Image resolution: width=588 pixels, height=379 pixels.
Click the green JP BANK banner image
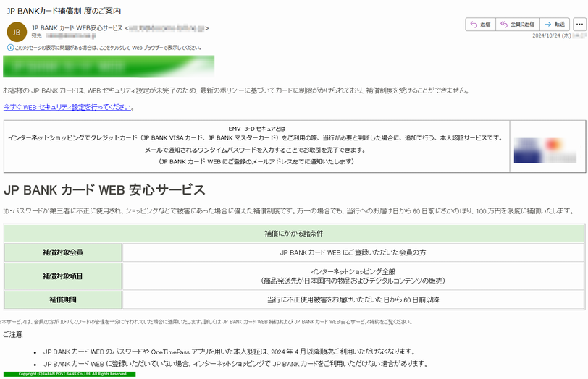(109, 67)
